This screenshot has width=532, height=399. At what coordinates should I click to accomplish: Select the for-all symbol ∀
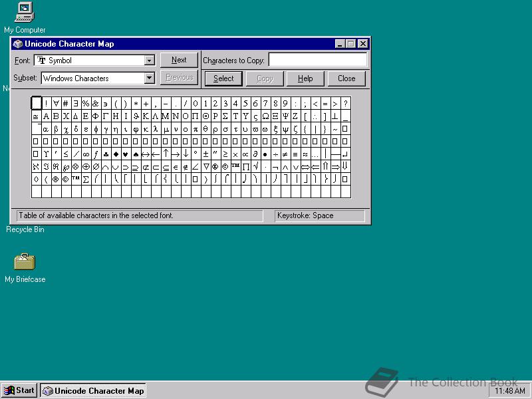56,104
